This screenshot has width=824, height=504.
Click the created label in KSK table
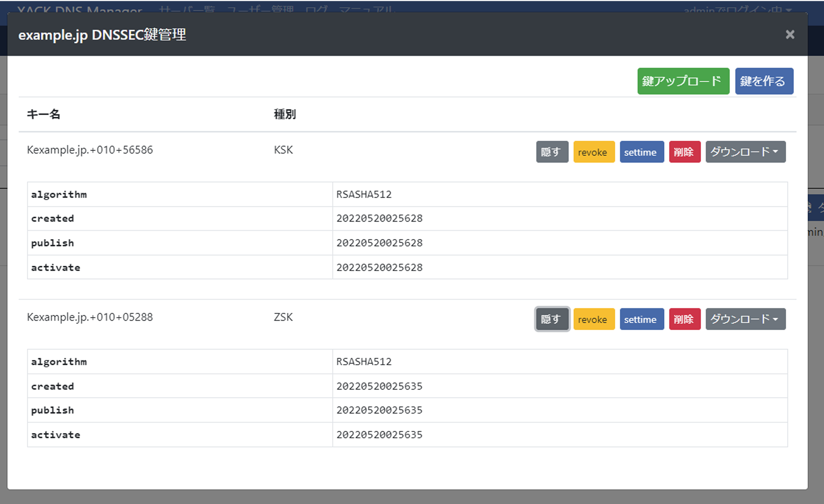point(52,218)
